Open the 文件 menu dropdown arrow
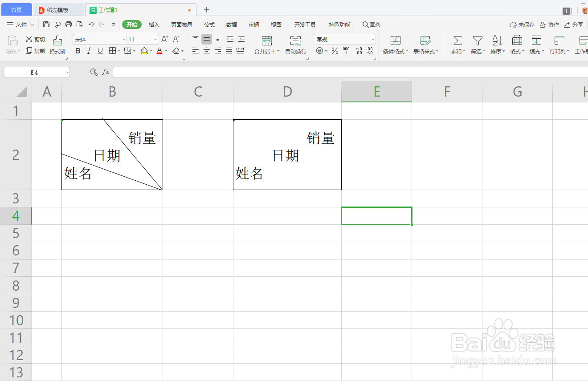588x381 pixels. 32,24
